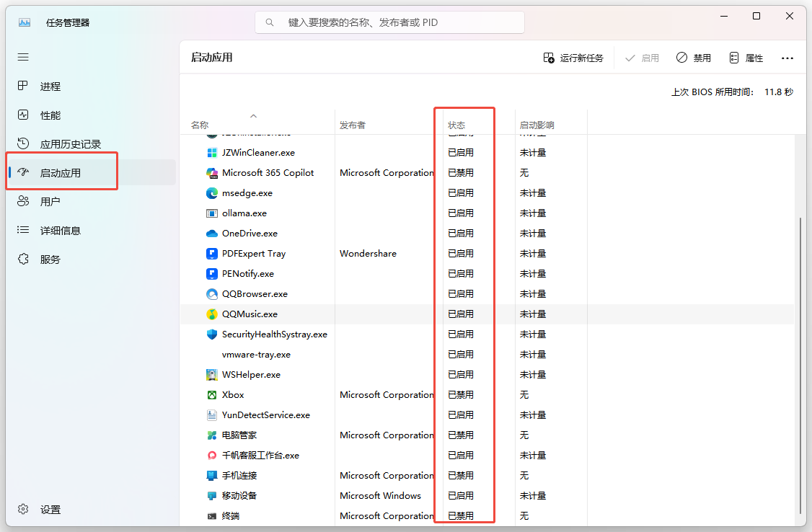Click 已禁用 status of Xbox row

pos(461,395)
